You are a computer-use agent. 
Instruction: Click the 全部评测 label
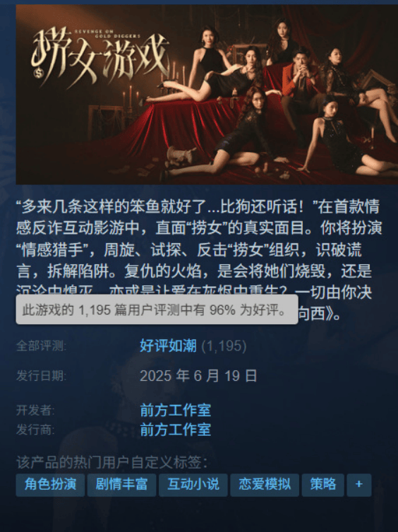[41, 346]
